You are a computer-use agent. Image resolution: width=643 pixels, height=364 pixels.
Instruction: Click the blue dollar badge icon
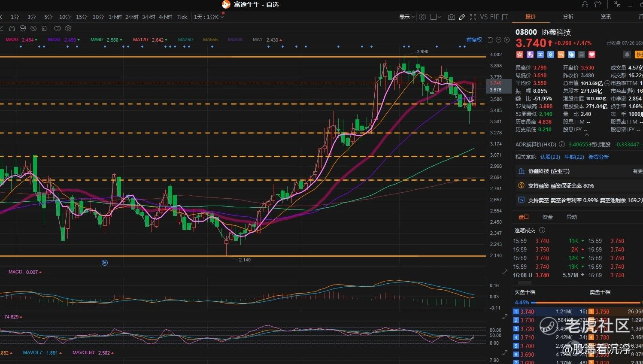click(551, 55)
